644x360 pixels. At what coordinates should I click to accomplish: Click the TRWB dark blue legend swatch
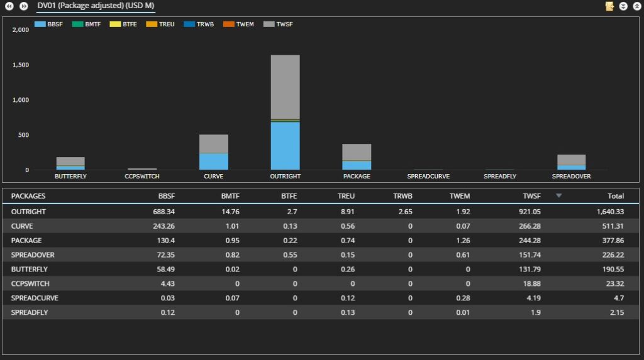coord(189,25)
